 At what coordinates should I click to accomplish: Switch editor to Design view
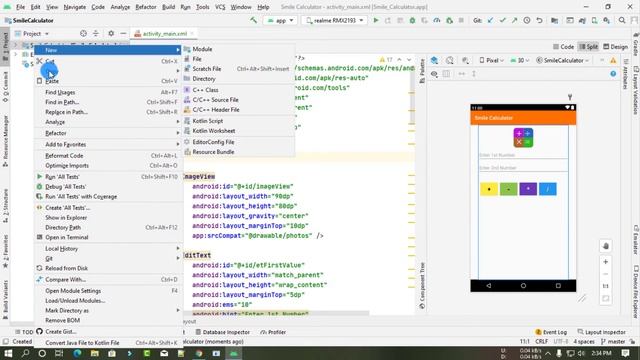click(616, 47)
